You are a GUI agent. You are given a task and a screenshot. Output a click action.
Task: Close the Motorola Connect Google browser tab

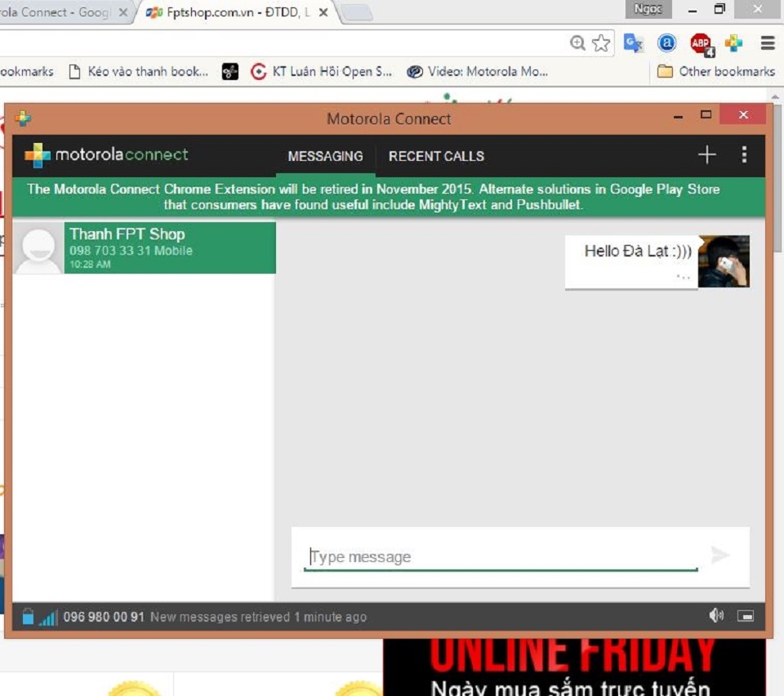pyautogui.click(x=122, y=12)
